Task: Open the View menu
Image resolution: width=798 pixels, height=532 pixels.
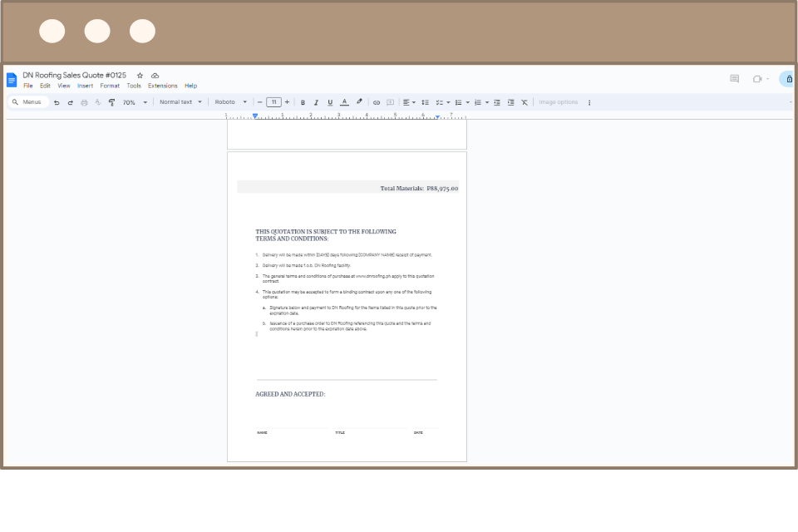Action: 64,86
